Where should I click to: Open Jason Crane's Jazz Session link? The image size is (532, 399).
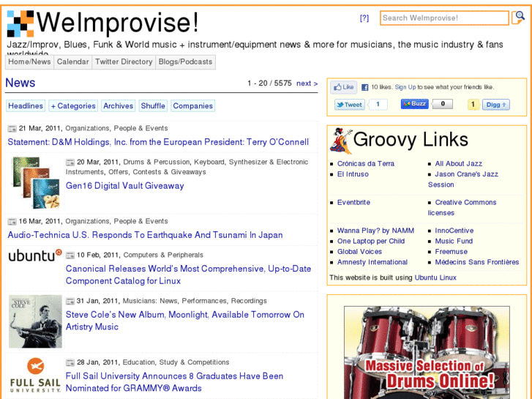click(463, 179)
